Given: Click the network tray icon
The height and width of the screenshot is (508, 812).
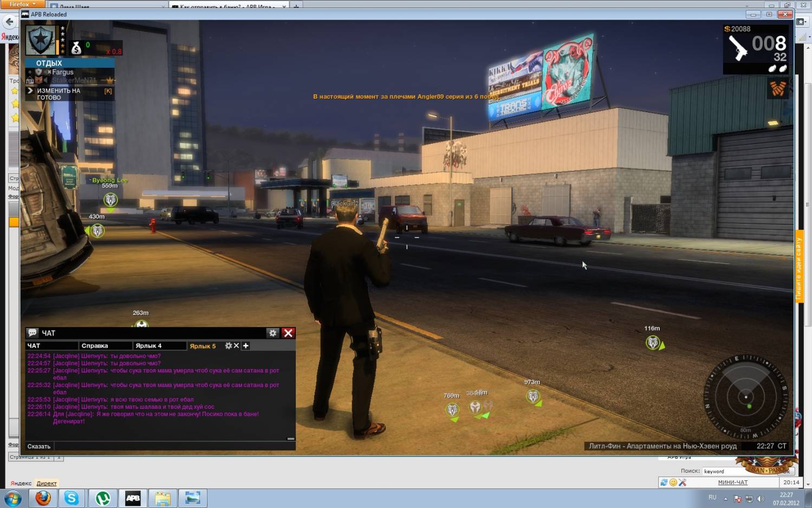Looking at the screenshot, I should coord(749,499).
